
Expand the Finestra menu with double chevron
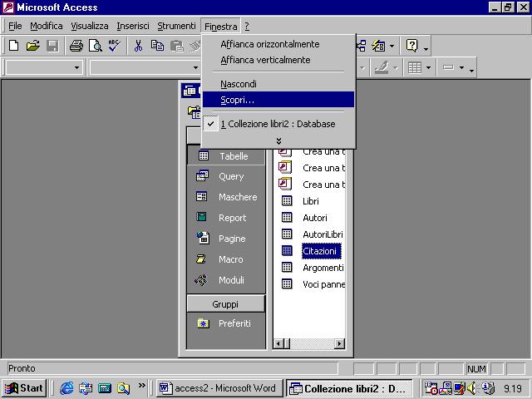point(278,140)
